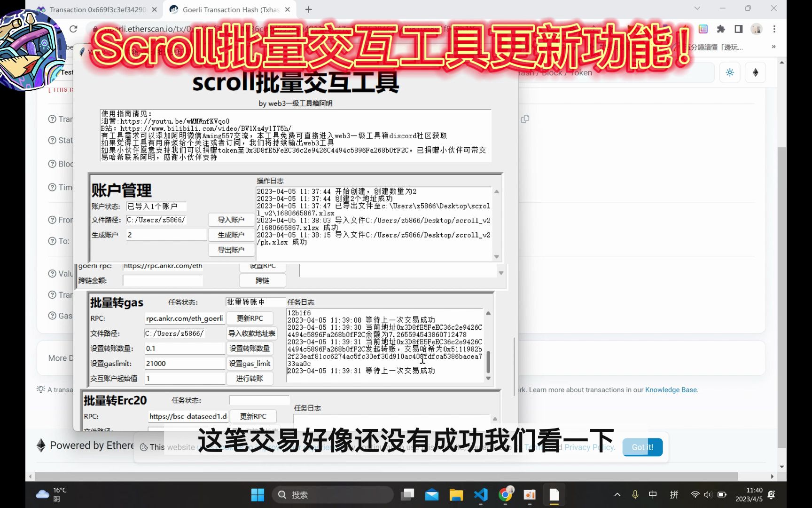
Task: Expand the bookmarks overflow chevron »
Action: click(773, 47)
